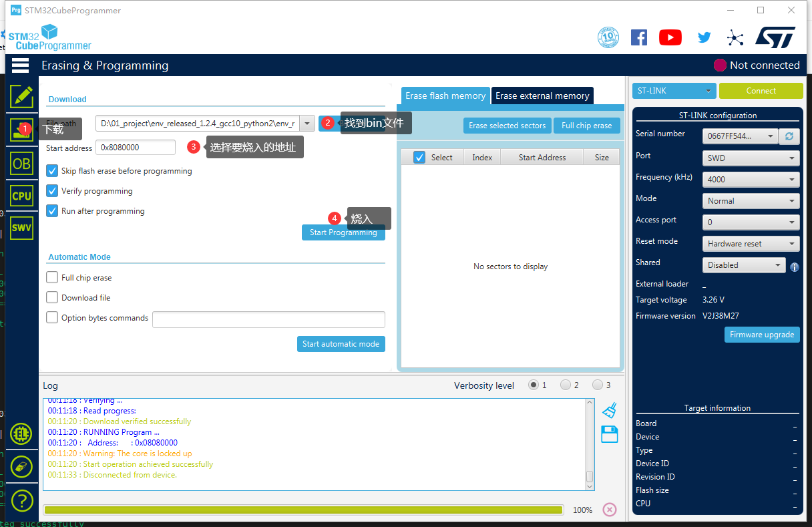Open the help question mark icon
This screenshot has width=812, height=527.
click(21, 500)
